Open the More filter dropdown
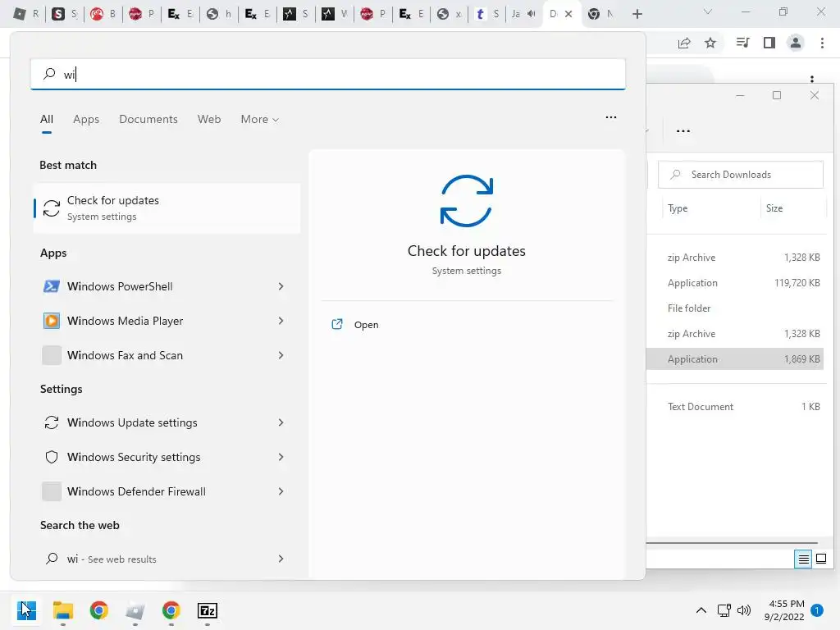Screen dimensions: 840x630 tap(260, 120)
